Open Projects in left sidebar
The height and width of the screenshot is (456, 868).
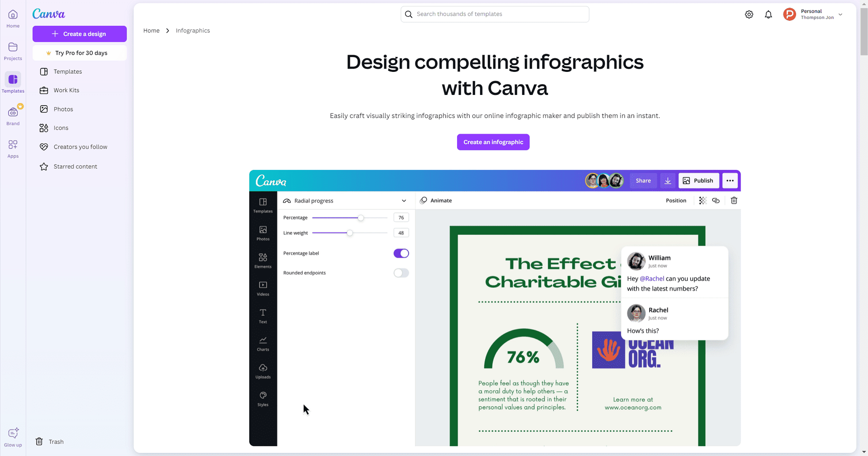13,52
